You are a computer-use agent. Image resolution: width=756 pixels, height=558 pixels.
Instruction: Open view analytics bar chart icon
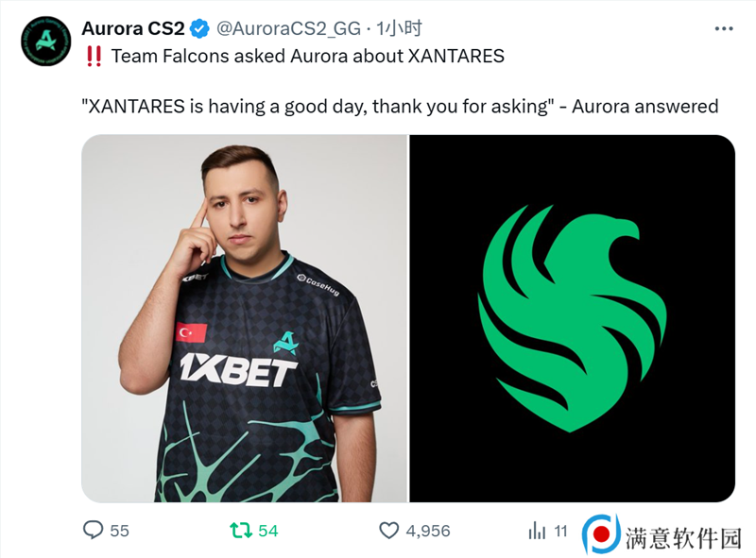537,531
